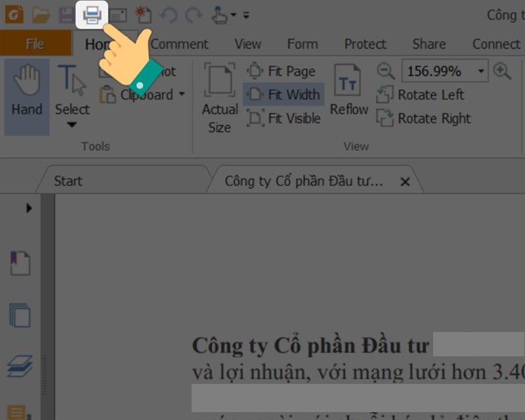525x420 pixels.
Task: Open the Connect ribbon tab
Action: (x=497, y=44)
